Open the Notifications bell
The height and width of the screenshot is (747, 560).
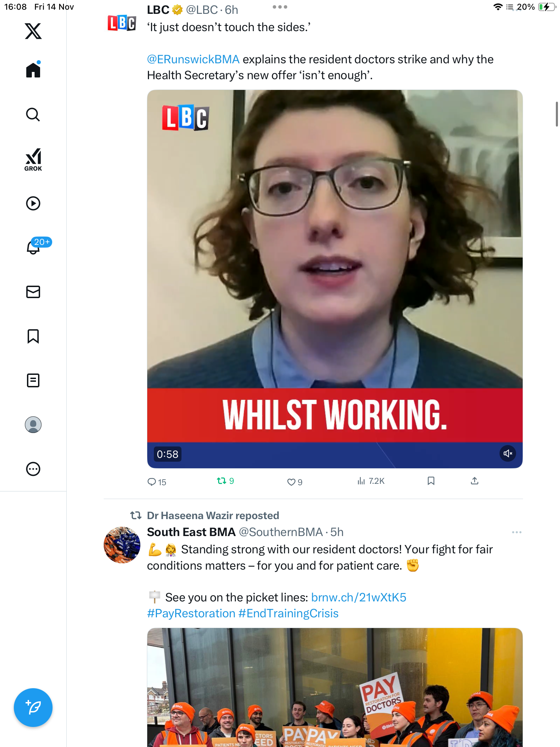click(x=34, y=247)
